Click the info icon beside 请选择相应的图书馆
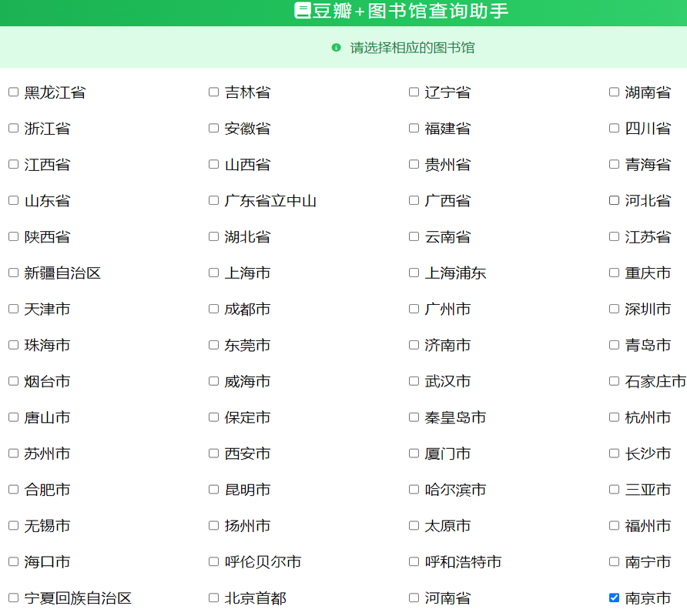The image size is (687, 616). 336,48
